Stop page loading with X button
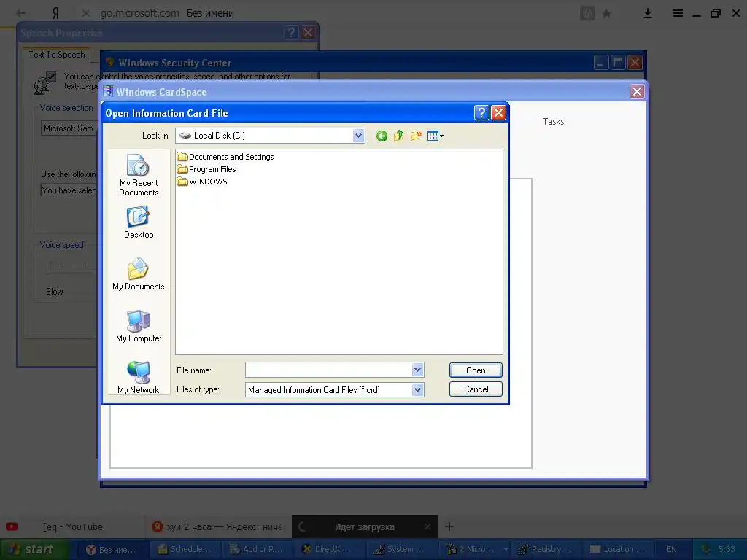 click(86, 13)
